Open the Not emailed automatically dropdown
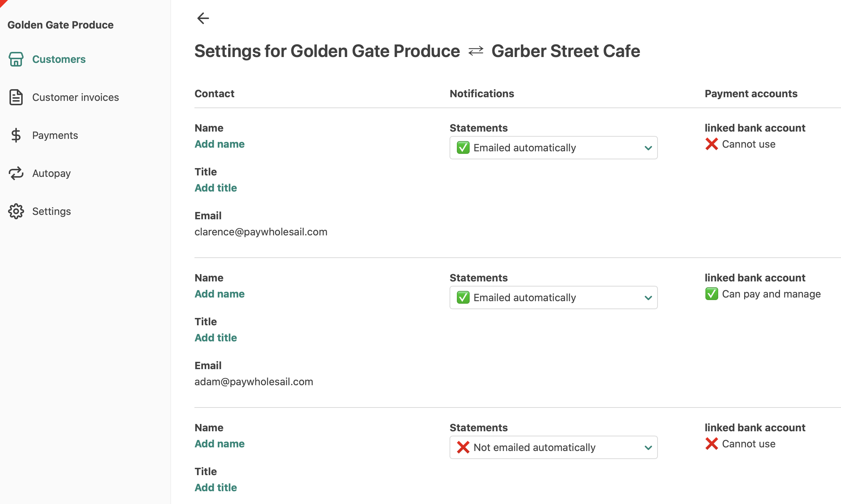The image size is (841, 504). tap(553, 447)
